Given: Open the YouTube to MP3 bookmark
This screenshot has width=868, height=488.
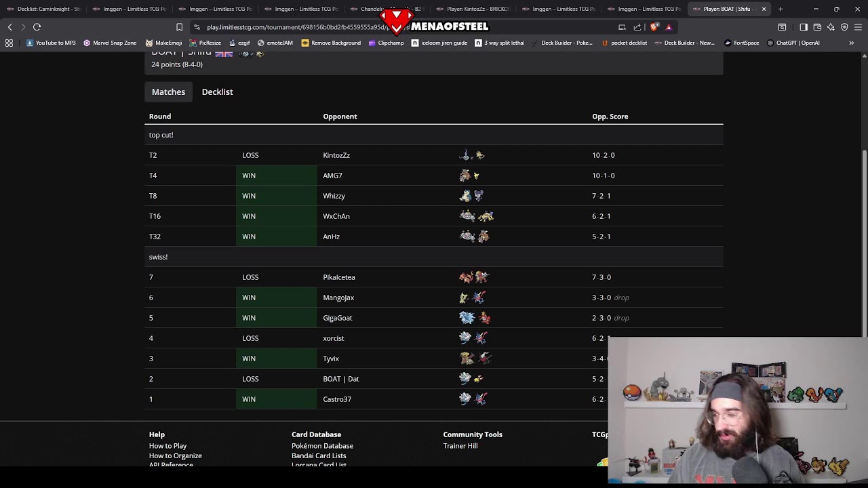Looking at the screenshot, I should coord(51,43).
